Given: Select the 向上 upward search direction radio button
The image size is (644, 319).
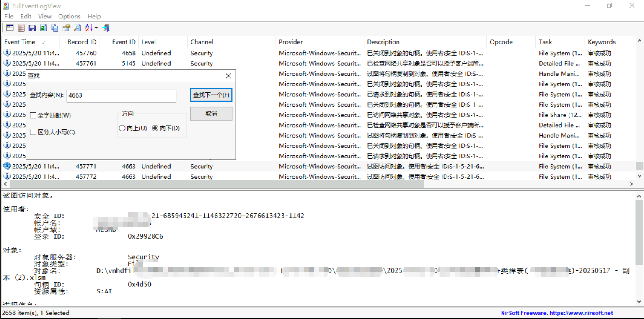Looking at the screenshot, I should (x=122, y=128).
